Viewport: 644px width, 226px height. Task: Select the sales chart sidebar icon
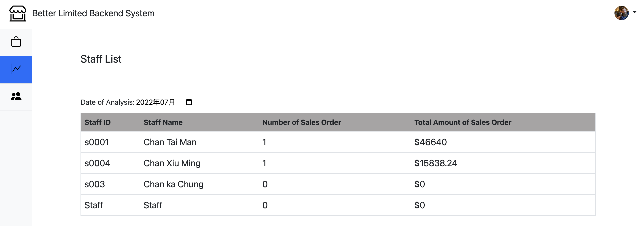coord(16,69)
